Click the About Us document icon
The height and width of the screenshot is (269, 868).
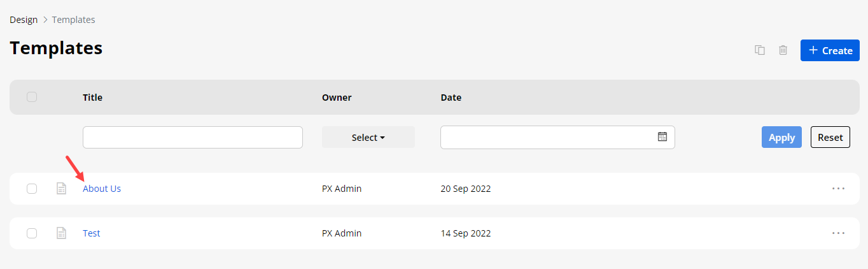click(x=61, y=189)
